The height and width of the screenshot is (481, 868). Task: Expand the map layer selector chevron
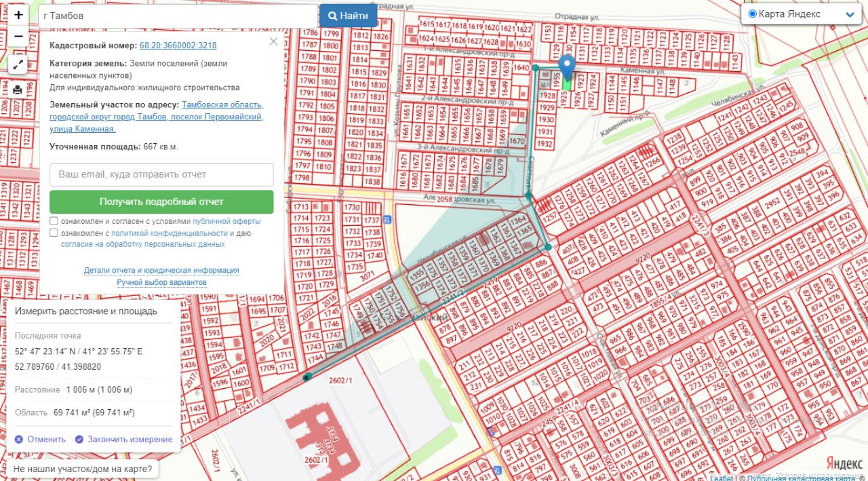(850, 14)
